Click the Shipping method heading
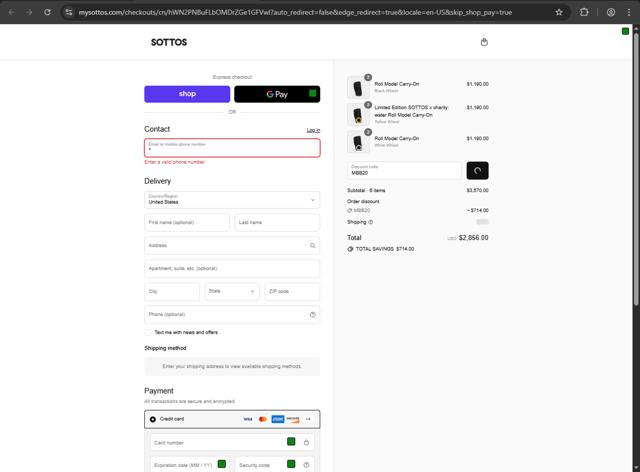Screen dimensions: 640x472 coord(165,348)
